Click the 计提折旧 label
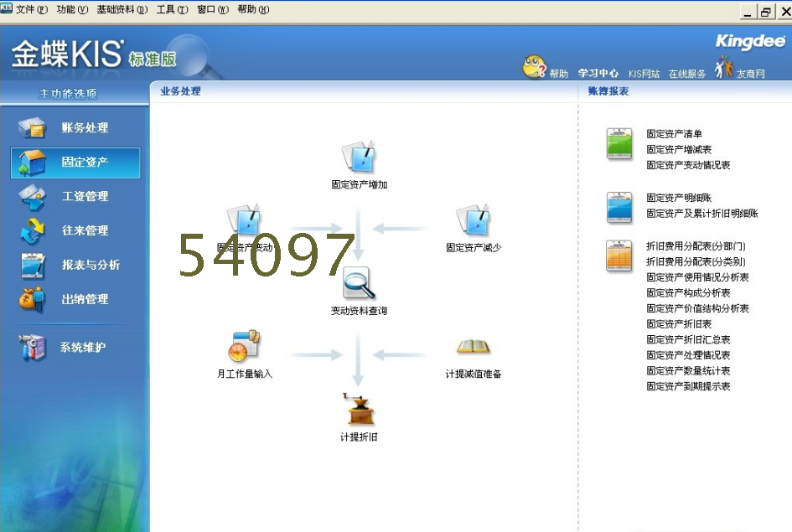792x532 pixels. tap(359, 437)
